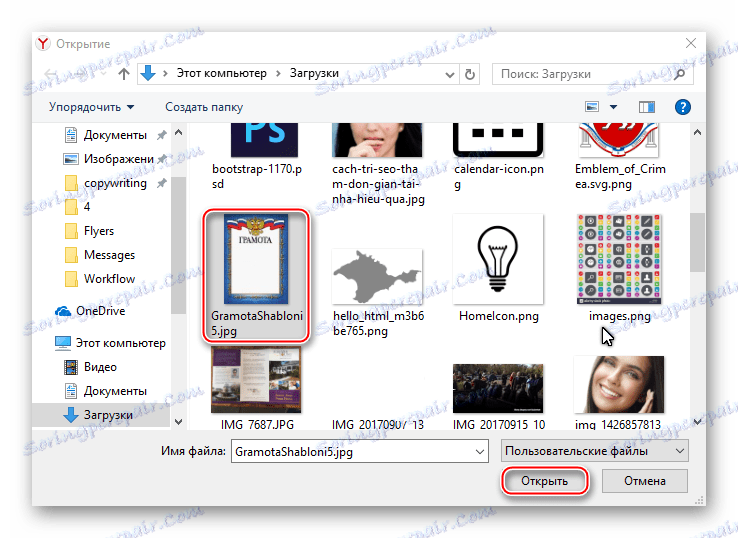Open the Help question mark button
The width and height of the screenshot is (738, 538).
(682, 107)
